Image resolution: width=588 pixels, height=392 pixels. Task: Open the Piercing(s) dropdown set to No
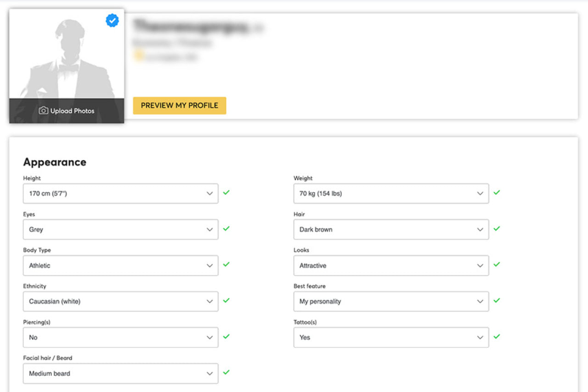tap(120, 337)
